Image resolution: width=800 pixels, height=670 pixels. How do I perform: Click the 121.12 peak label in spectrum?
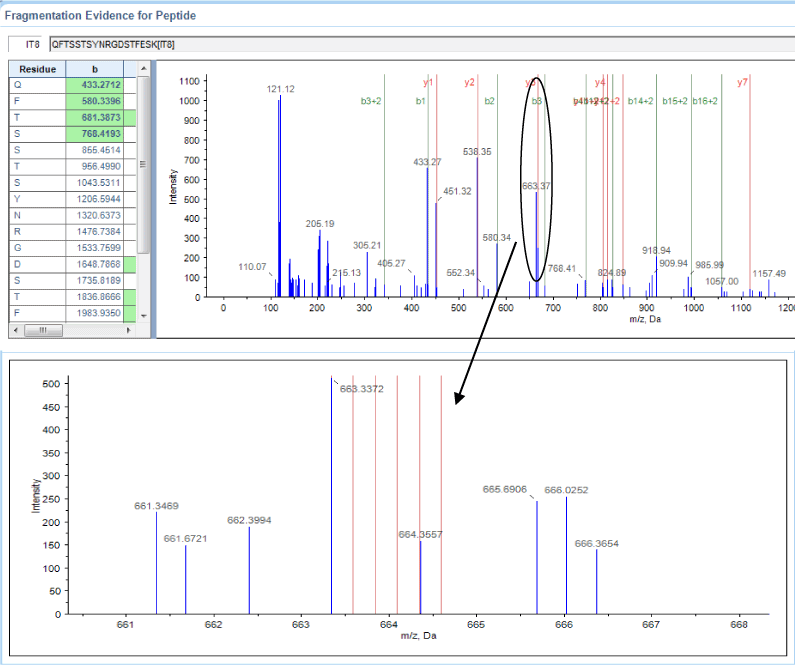(280, 89)
